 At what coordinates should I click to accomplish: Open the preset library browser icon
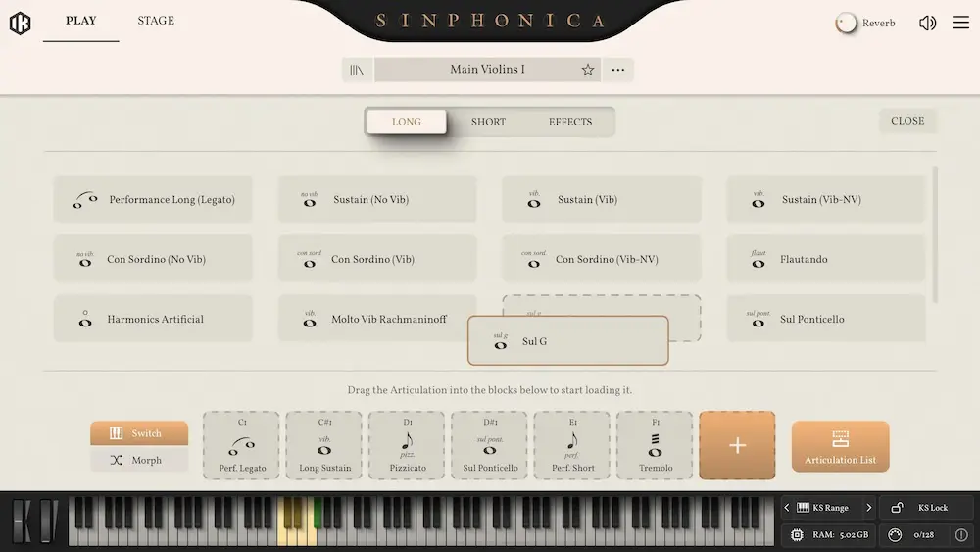(357, 70)
